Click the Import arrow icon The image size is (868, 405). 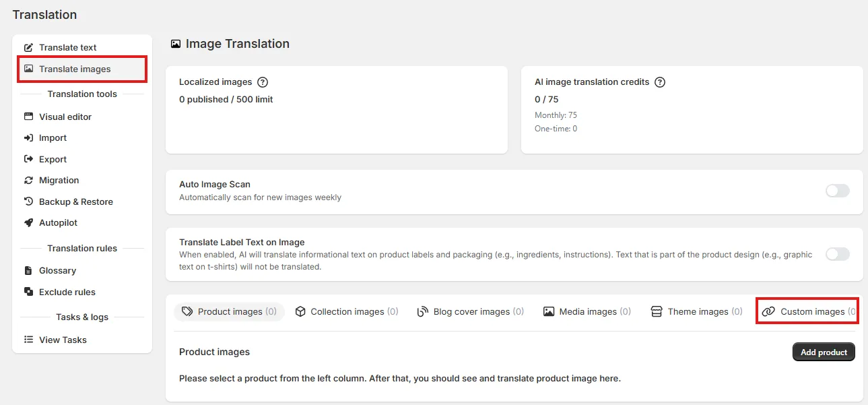coord(28,137)
